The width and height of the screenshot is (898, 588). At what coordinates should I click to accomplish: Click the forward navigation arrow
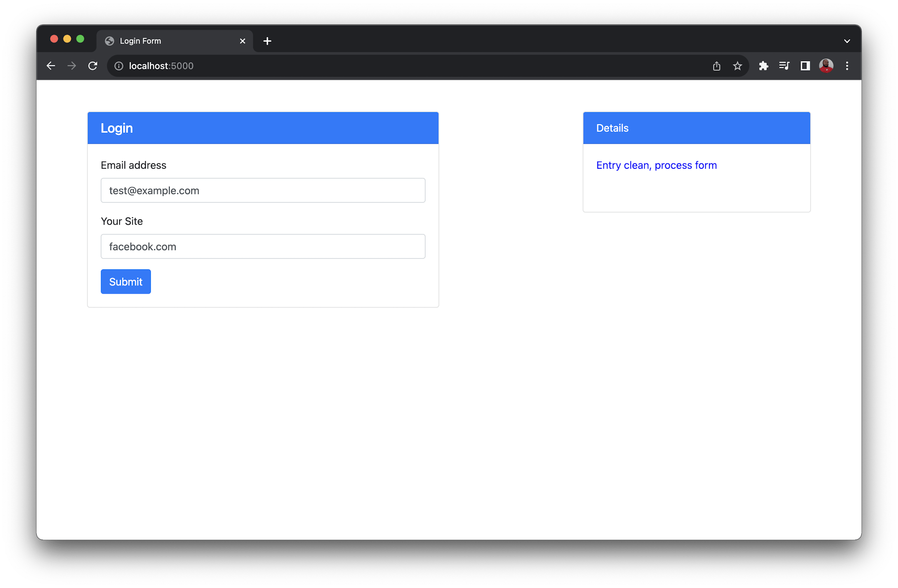[72, 66]
